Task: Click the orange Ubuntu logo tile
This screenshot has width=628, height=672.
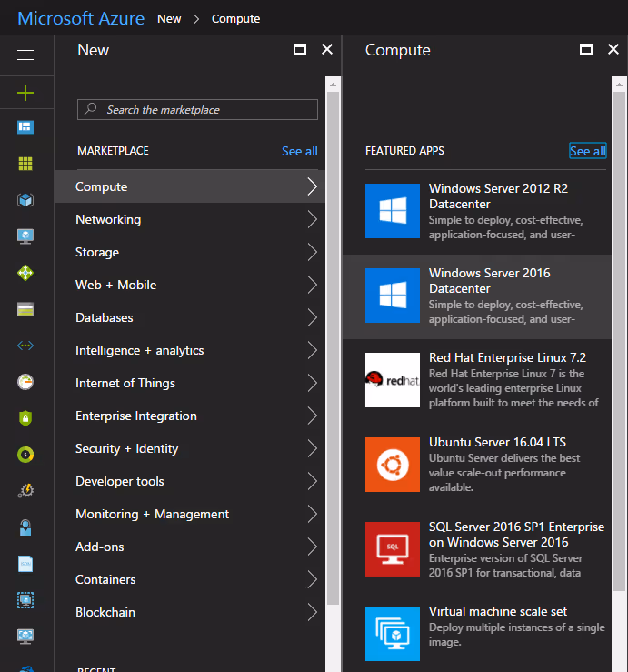Action: pyautogui.click(x=393, y=465)
